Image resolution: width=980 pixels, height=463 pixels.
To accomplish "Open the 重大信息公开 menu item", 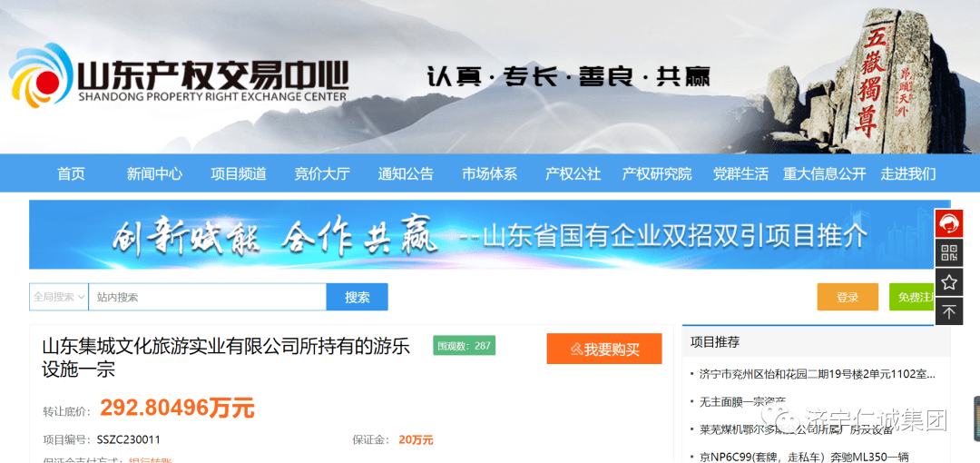I will (x=825, y=173).
